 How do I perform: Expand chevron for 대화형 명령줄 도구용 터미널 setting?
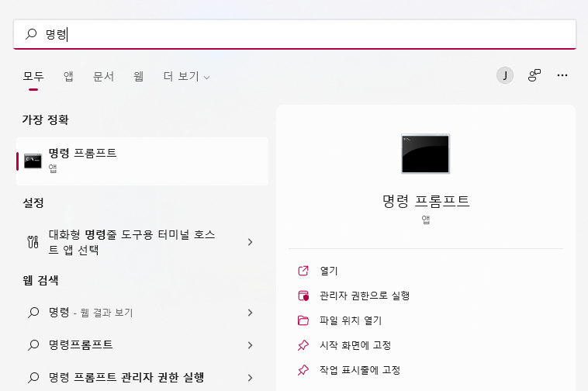[250, 242]
